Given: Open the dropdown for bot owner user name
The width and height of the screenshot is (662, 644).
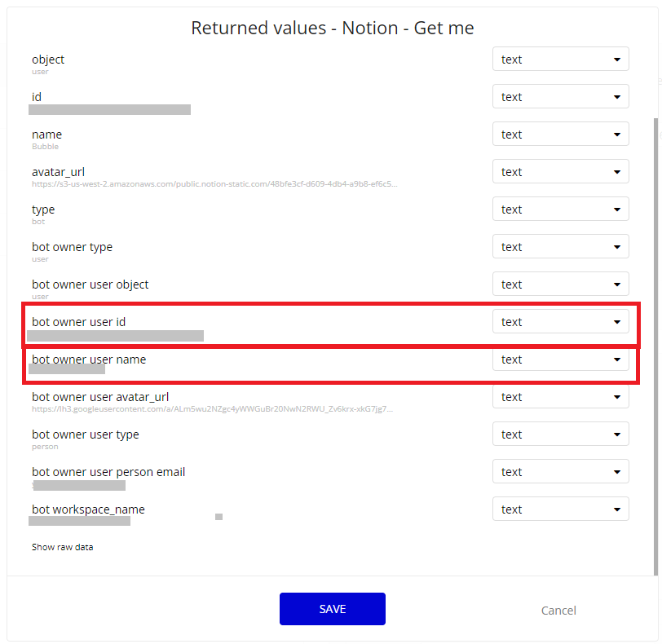Looking at the screenshot, I should [x=560, y=359].
